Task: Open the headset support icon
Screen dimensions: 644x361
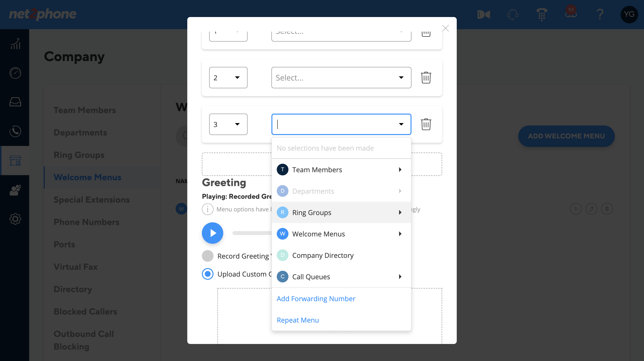Action: click(512, 15)
